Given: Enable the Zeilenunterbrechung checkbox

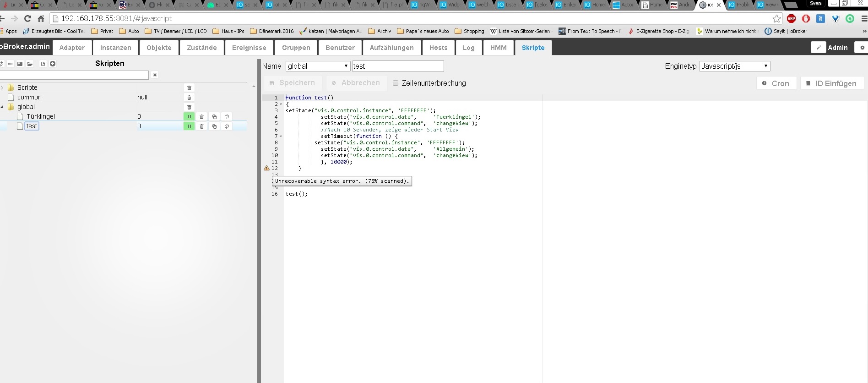Looking at the screenshot, I should point(396,83).
